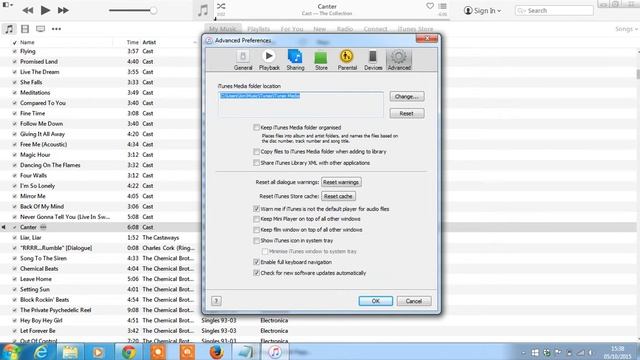Image resolution: width=640 pixels, height=360 pixels.
Task: Select the song Block Rockin' Beats
Action: (44, 300)
